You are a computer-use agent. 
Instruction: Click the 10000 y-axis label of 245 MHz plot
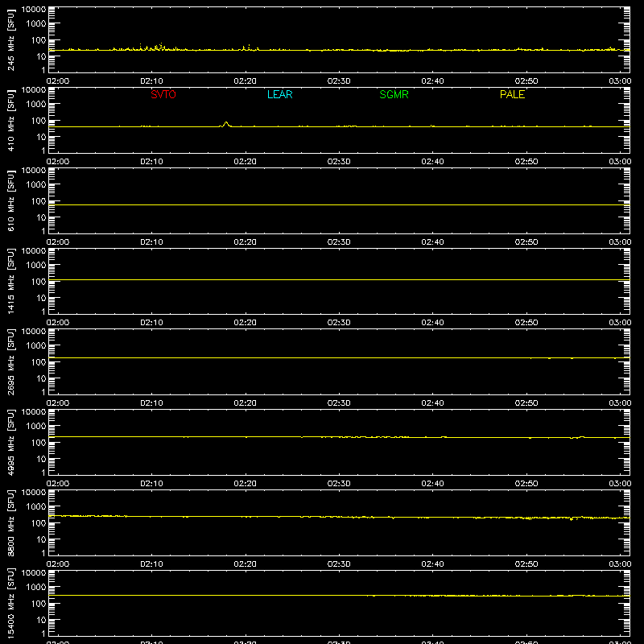click(x=34, y=10)
